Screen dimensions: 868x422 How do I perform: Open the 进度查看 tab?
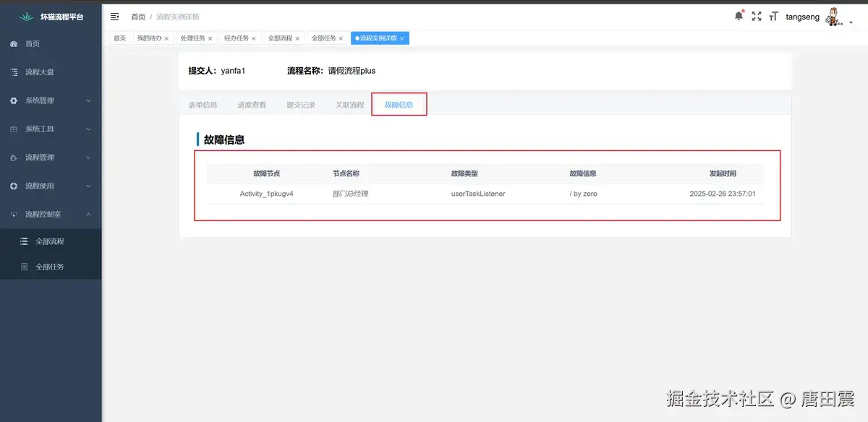coord(252,105)
